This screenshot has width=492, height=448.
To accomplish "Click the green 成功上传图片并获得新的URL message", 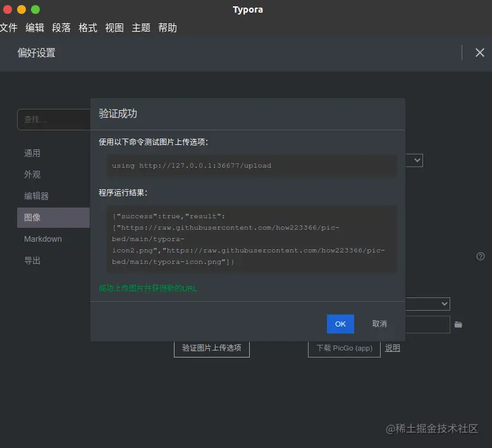I will [x=148, y=288].
